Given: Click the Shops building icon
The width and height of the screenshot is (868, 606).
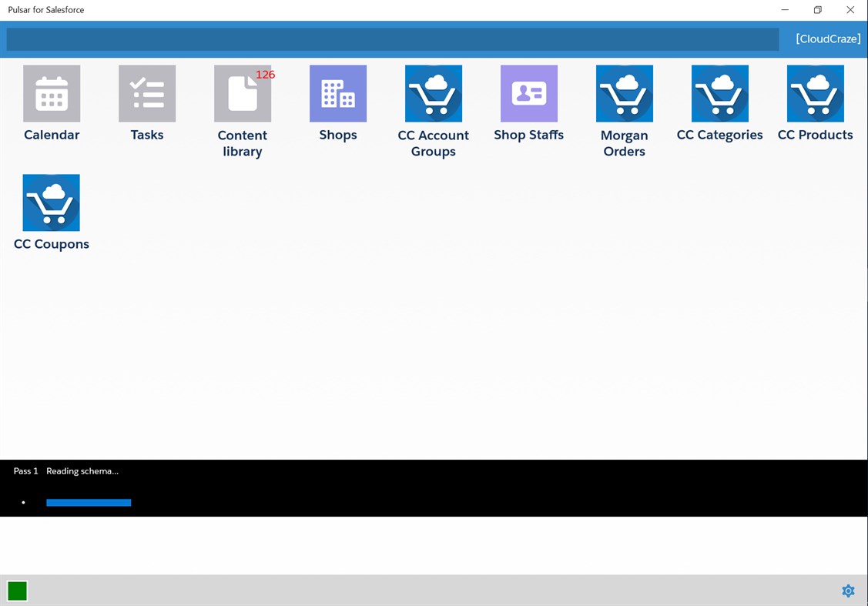Looking at the screenshot, I should [337, 92].
